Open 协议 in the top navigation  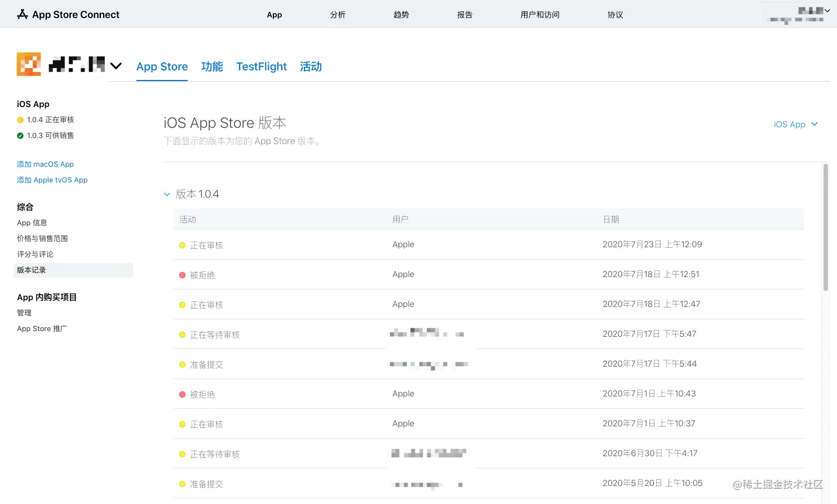tap(615, 15)
